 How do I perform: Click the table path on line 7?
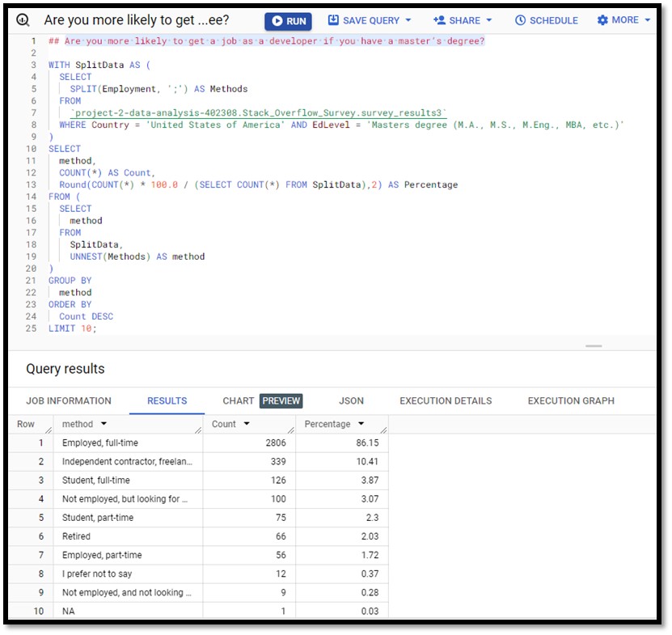[258, 113]
